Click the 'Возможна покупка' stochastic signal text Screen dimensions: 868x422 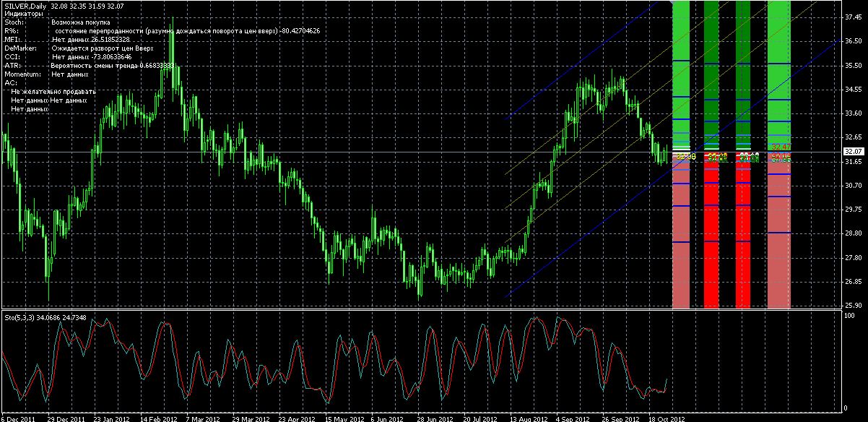pyautogui.click(x=81, y=22)
